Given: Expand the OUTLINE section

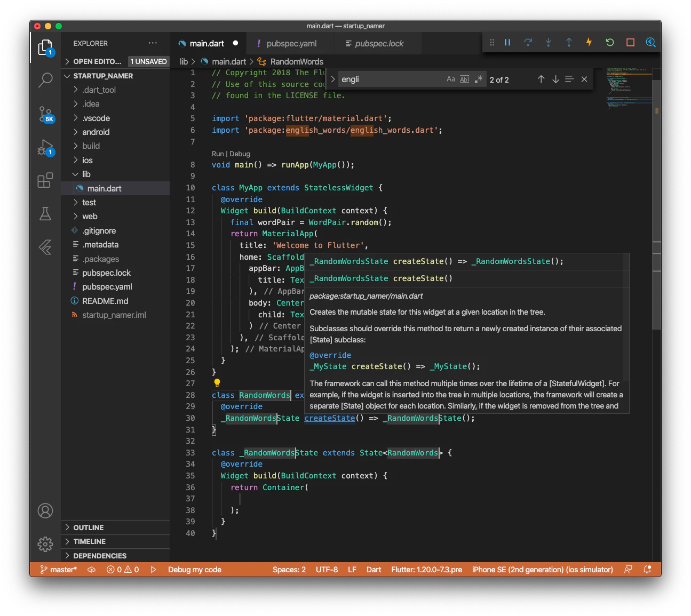Looking at the screenshot, I should [89, 527].
